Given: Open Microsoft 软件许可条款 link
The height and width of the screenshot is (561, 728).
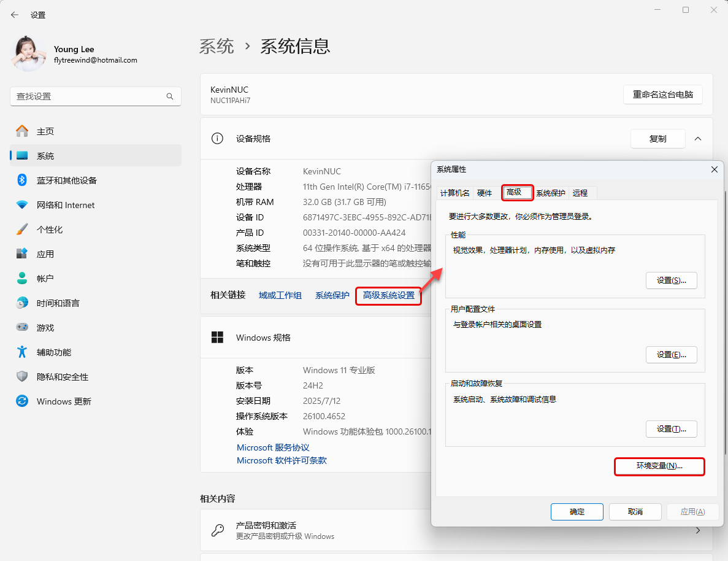Looking at the screenshot, I should pyautogui.click(x=282, y=460).
